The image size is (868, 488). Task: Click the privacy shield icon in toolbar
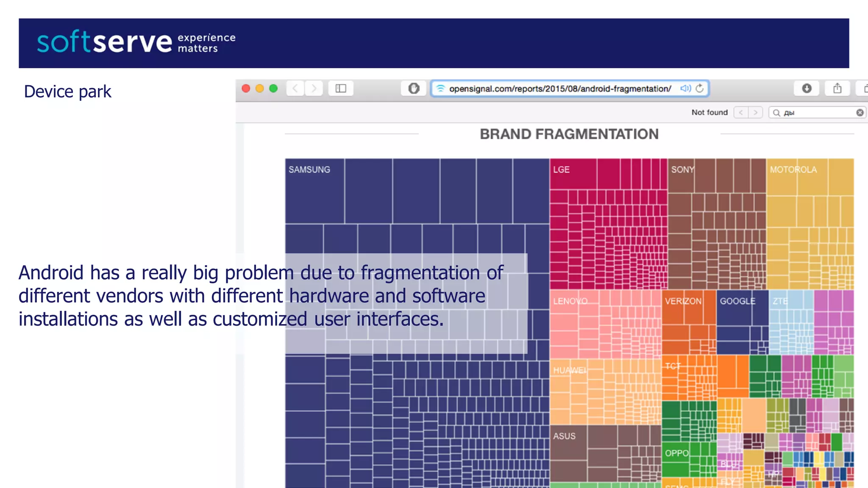tap(414, 89)
